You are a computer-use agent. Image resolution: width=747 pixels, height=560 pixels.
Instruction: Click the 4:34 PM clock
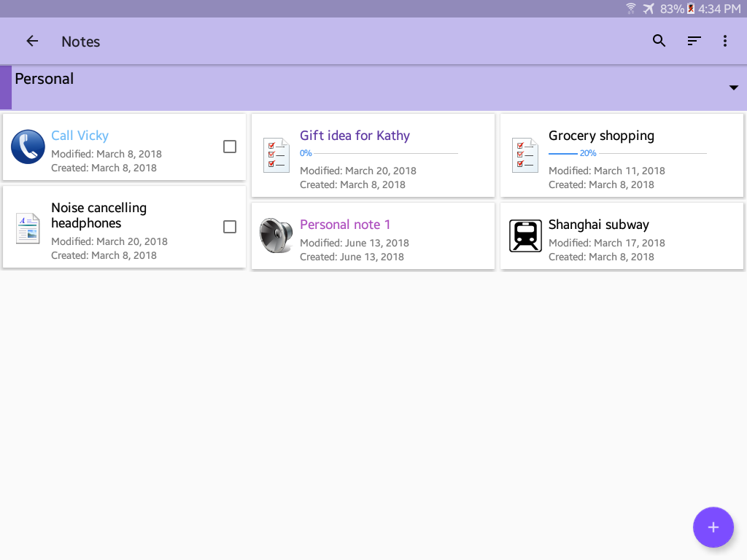719,9
